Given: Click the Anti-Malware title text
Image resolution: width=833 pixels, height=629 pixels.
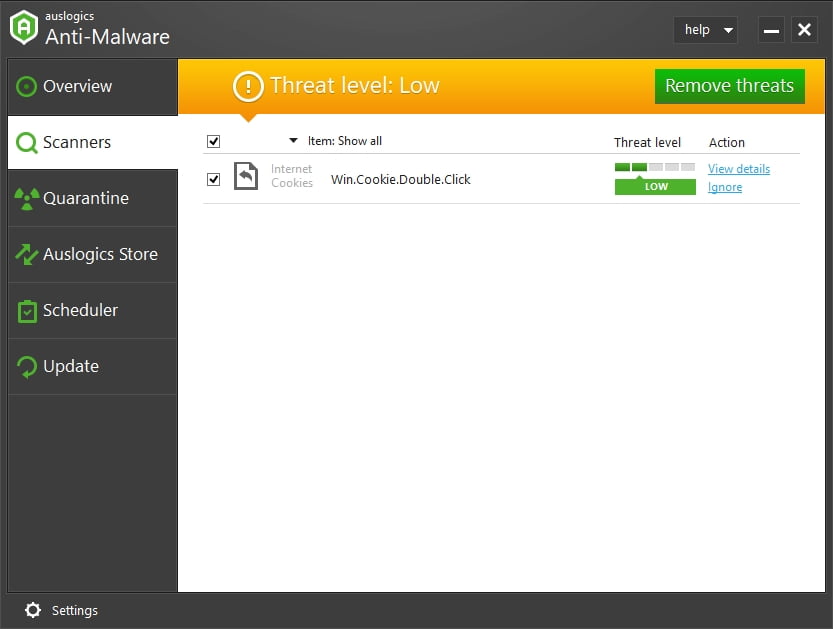Looking at the screenshot, I should point(107,37).
